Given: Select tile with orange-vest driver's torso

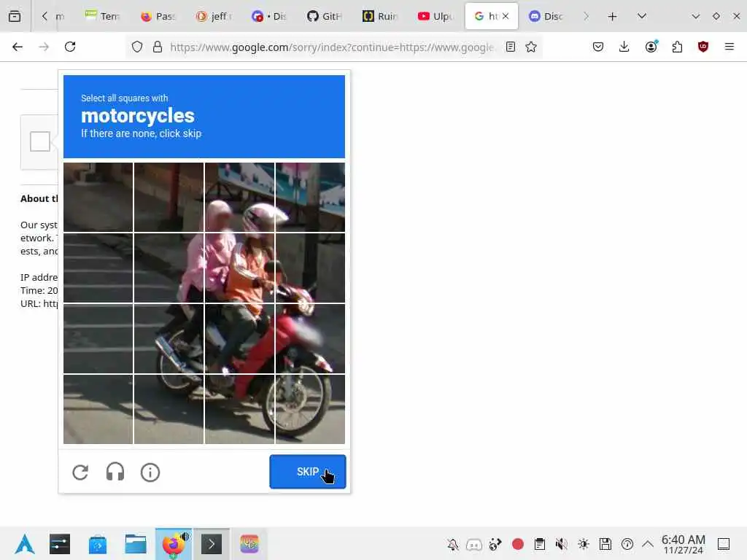Looking at the screenshot, I should [239, 268].
